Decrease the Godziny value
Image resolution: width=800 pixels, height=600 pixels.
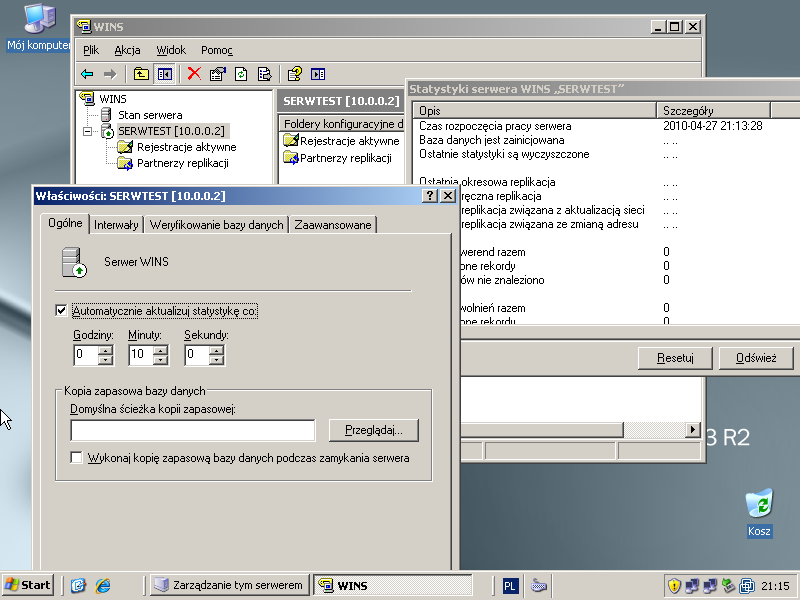coord(106,360)
